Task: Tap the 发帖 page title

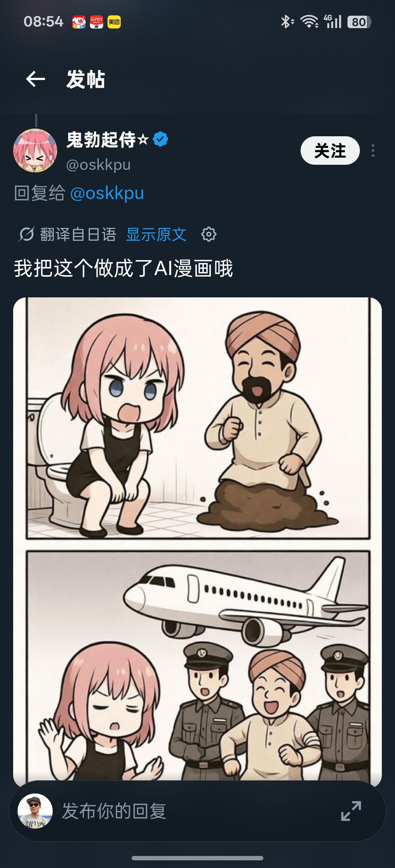Action: point(86,79)
